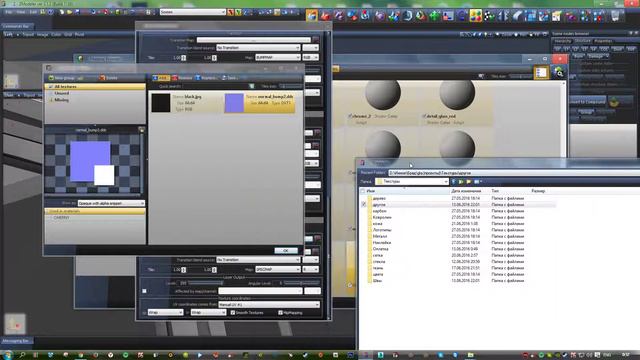This screenshot has width=640, height=360.
Task: Sort file list by Дата изменения column
Action: 466,191
